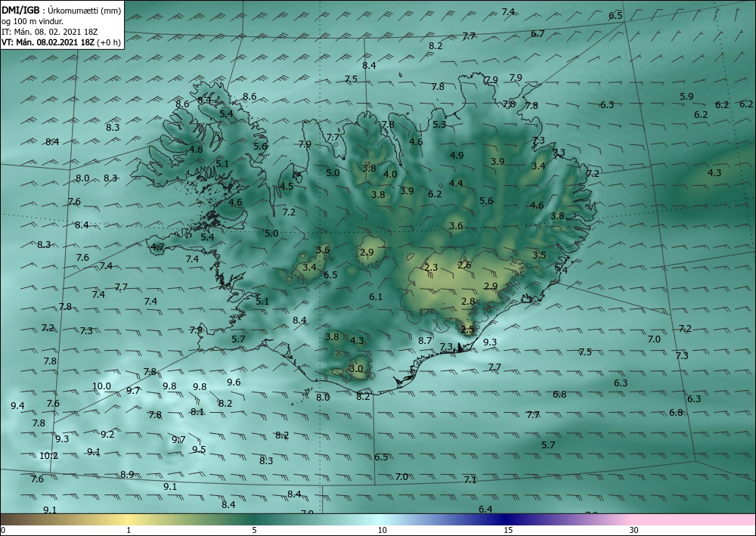
Task: Click the 3.0 value label
Action: [356, 369]
